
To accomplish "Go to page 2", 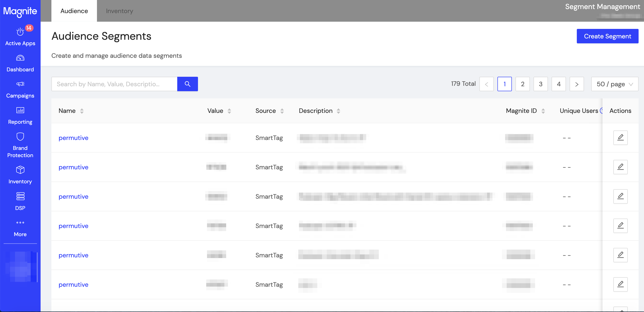I will click(x=522, y=84).
